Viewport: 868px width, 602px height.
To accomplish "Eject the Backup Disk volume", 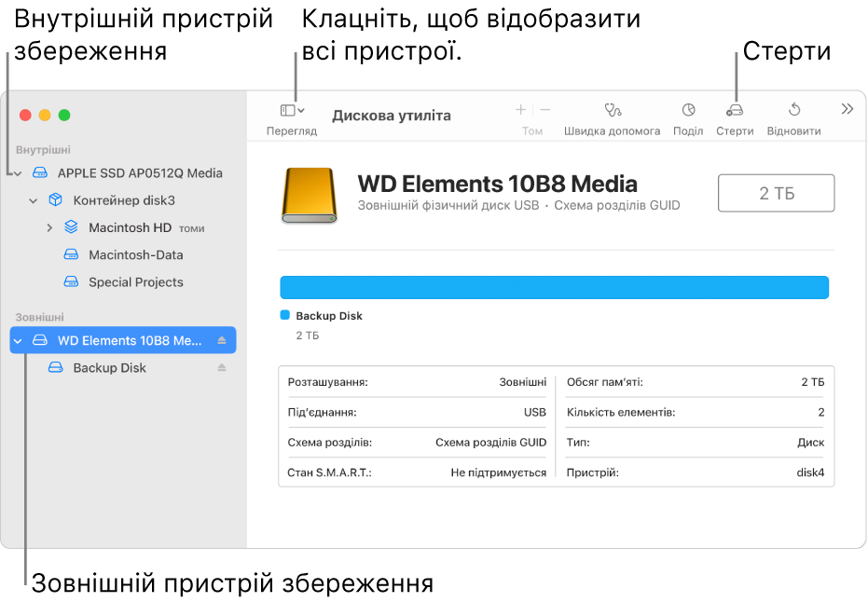I will [222, 367].
